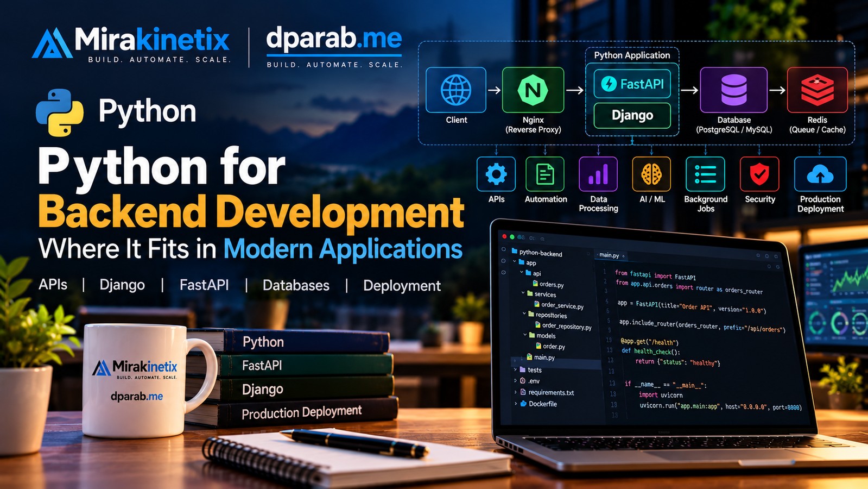Select the AI / ML brain icon
This screenshot has width=868, height=489.
(x=651, y=174)
